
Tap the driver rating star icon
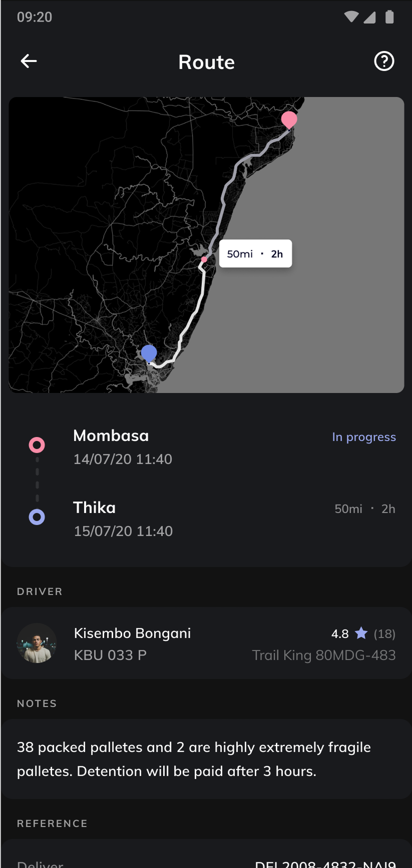click(x=361, y=633)
